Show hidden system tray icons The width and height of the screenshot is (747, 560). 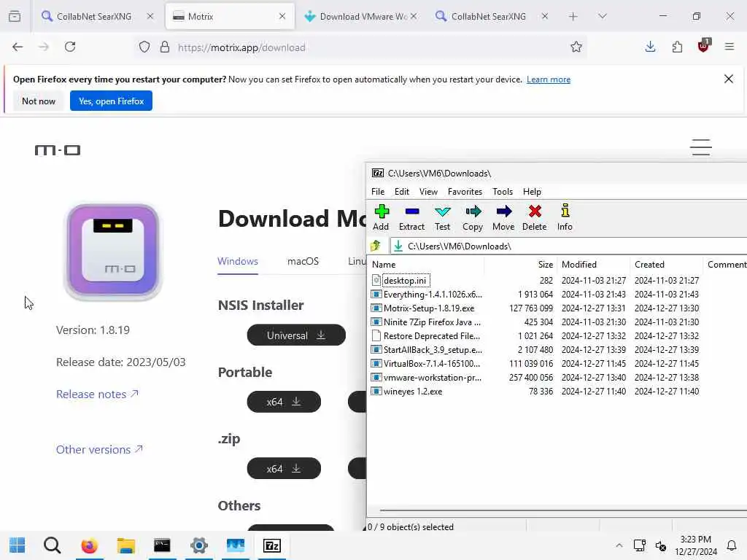619,545
